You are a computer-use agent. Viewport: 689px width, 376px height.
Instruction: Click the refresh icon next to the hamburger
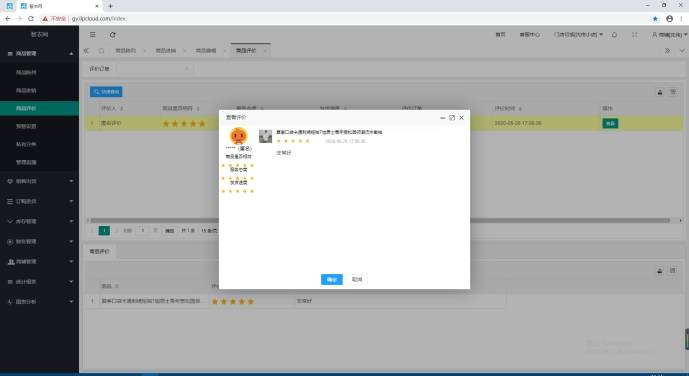pyautogui.click(x=112, y=35)
